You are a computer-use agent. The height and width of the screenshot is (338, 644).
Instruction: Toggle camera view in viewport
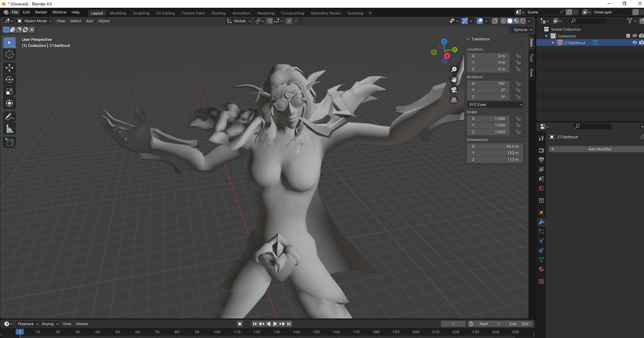tap(454, 90)
